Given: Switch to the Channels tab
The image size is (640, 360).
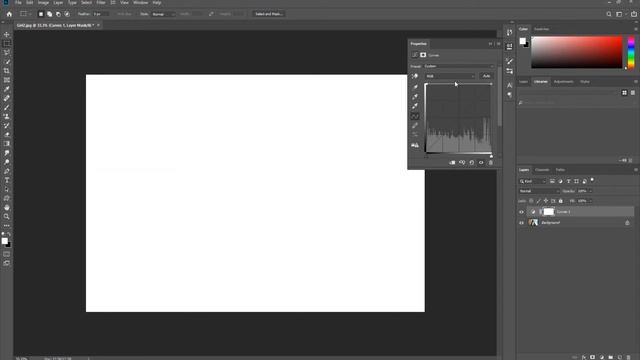Looking at the screenshot, I should 542,170.
